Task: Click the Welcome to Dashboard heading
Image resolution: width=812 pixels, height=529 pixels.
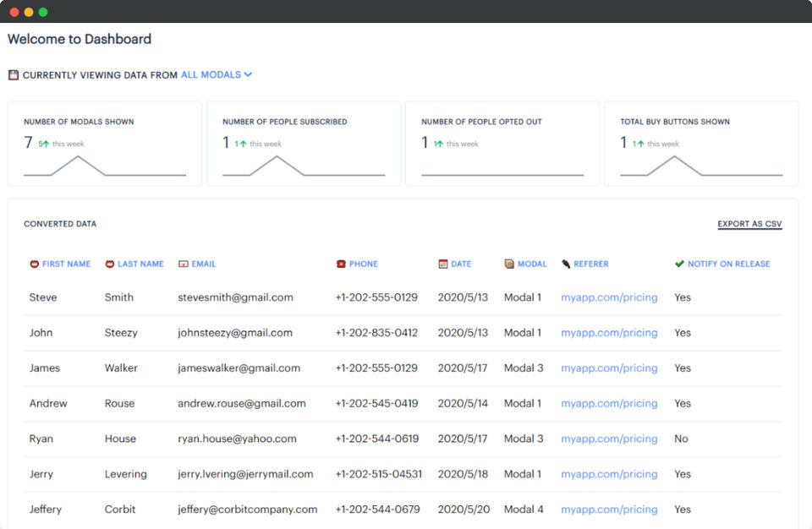Action: pos(80,40)
